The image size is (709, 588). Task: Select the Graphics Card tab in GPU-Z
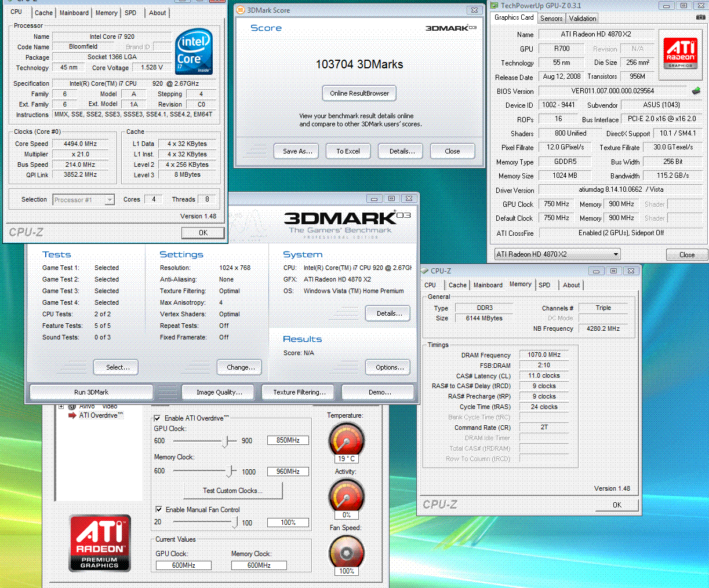click(x=514, y=17)
